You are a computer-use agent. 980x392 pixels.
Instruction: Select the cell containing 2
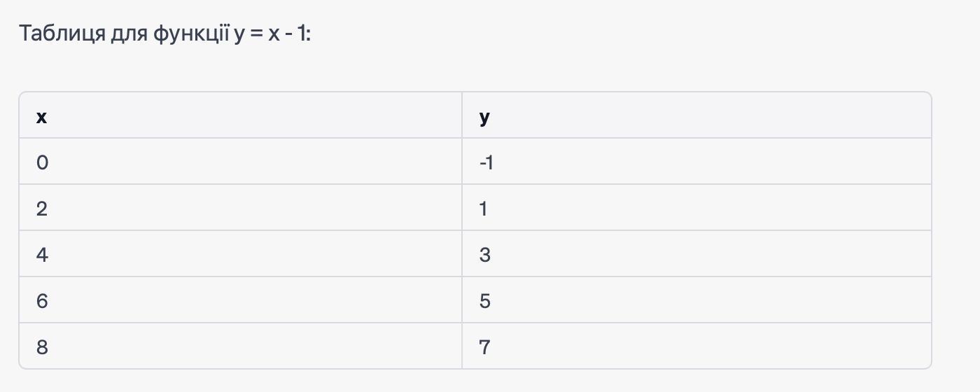click(42, 209)
